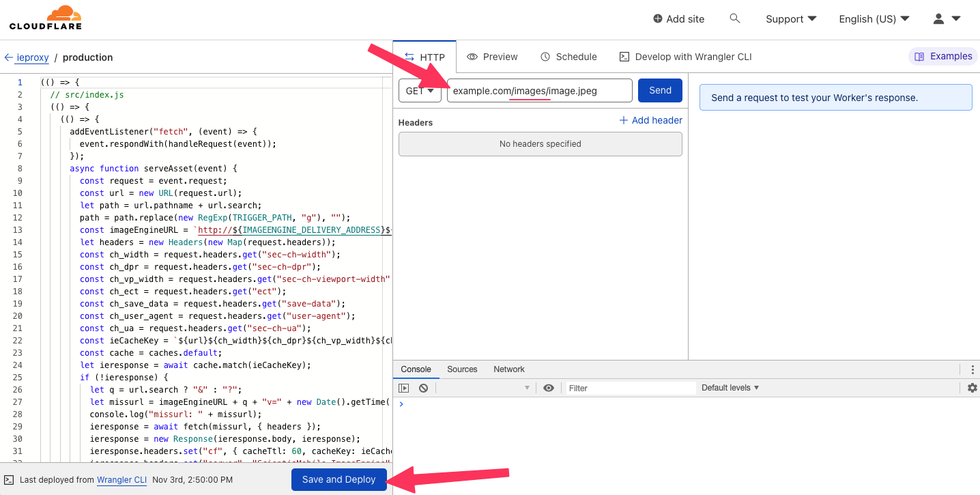Select the Network devtools tab
The image size is (980, 495).
click(509, 369)
